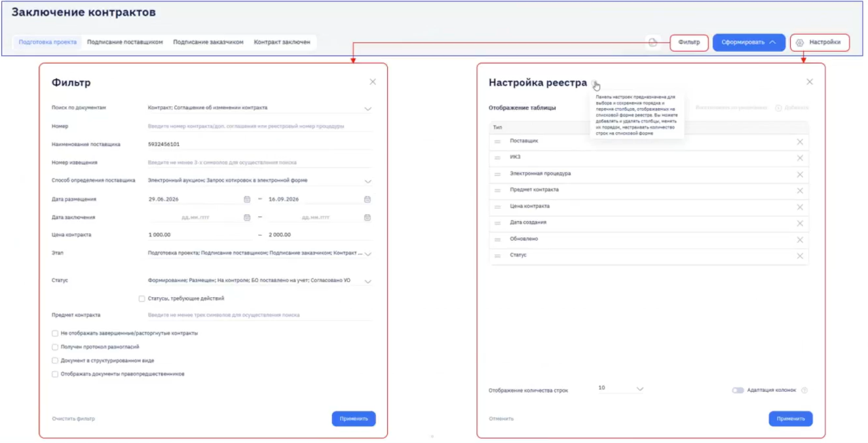The image size is (868, 443).
Task: Grab drag handle of Электронная процедура row
Action: [x=497, y=175]
